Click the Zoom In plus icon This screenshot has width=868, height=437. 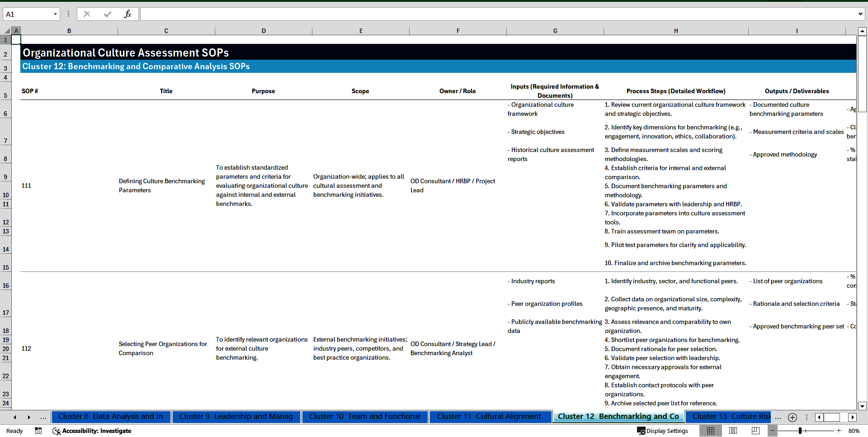pyautogui.click(x=839, y=431)
